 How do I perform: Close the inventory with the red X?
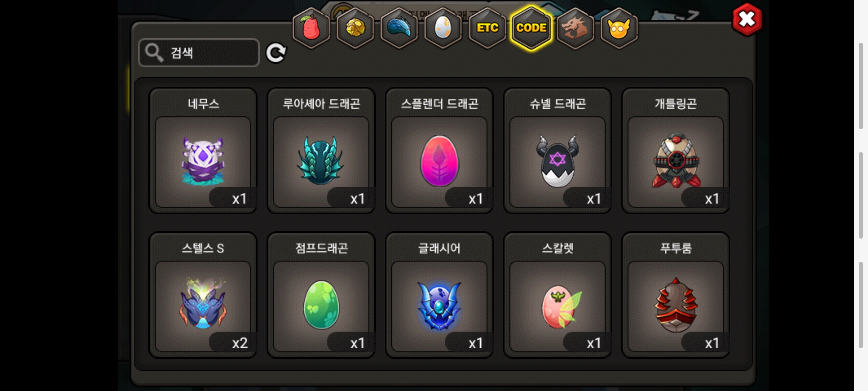747,20
